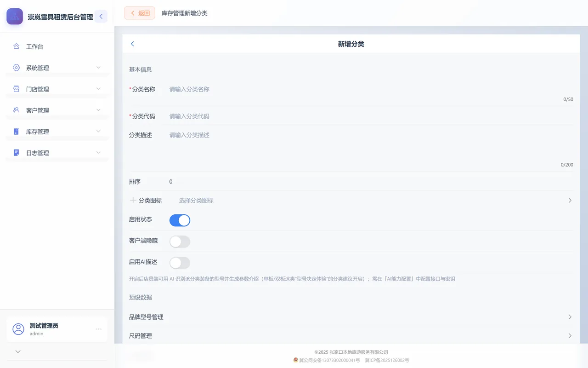
Task: Click the 测试管理员 user avatar icon
Action: point(18,329)
